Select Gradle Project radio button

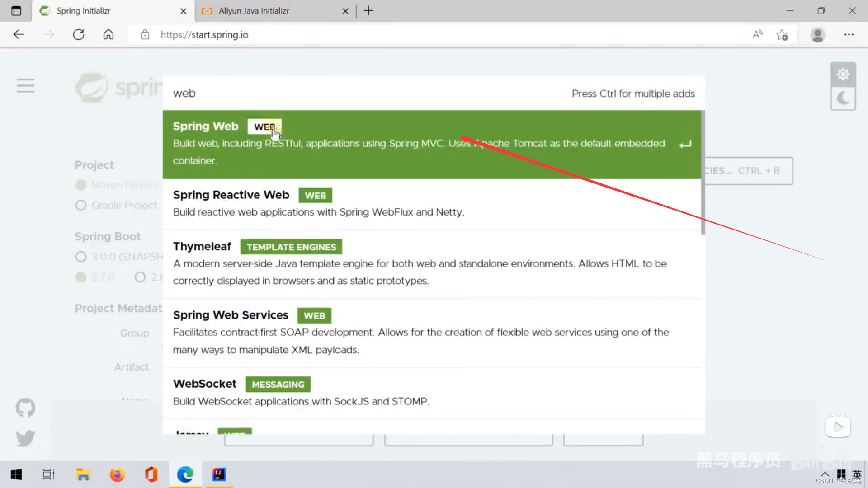[x=81, y=205]
